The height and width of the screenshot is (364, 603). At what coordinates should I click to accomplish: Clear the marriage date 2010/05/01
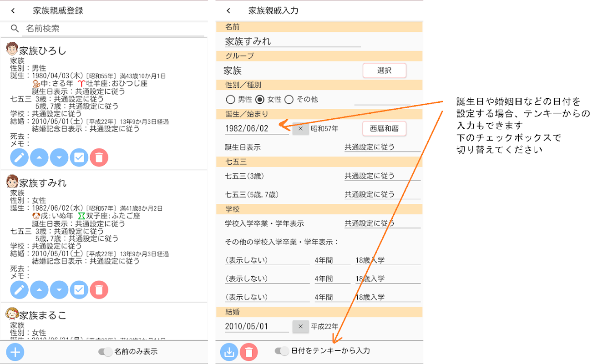tap(300, 326)
